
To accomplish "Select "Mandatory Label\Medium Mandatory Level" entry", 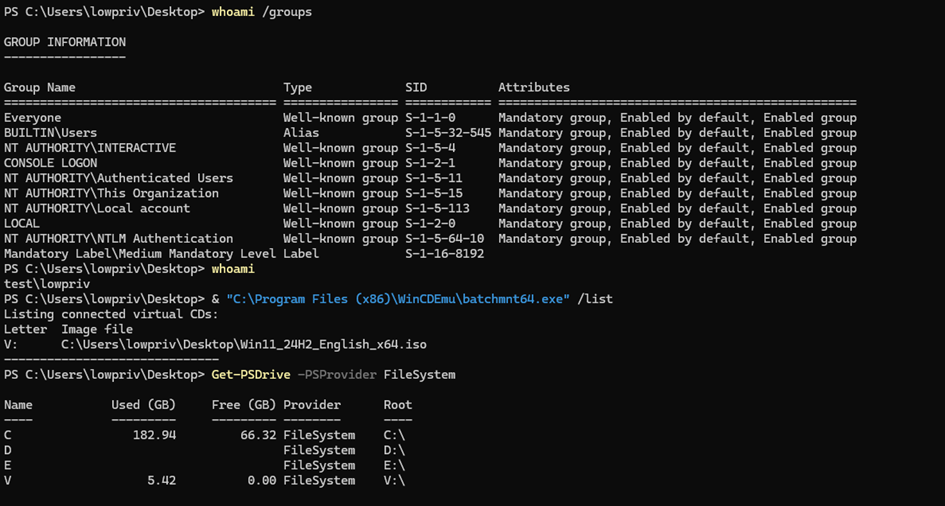I will [x=140, y=254].
